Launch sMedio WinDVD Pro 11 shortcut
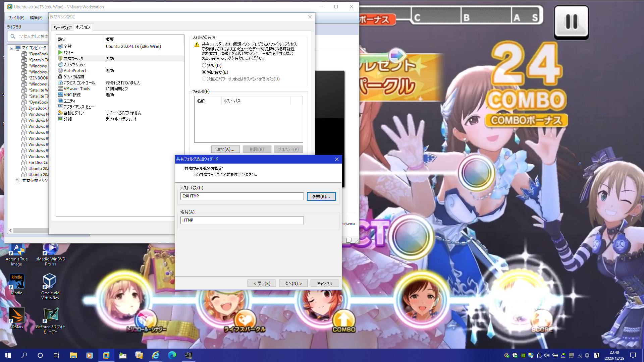The height and width of the screenshot is (362, 644). coord(51,255)
